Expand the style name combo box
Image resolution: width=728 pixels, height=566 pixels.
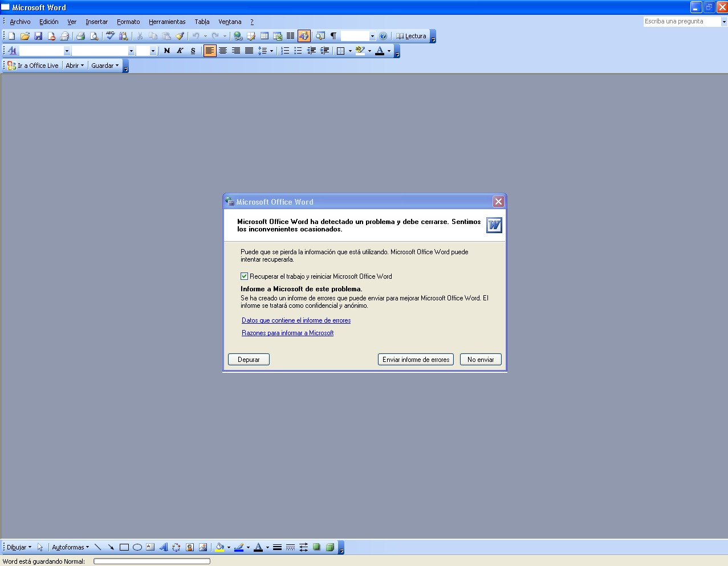click(x=67, y=51)
